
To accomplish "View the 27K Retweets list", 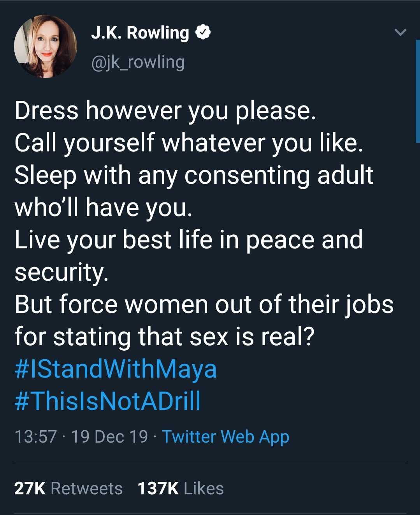I will tap(68, 489).
